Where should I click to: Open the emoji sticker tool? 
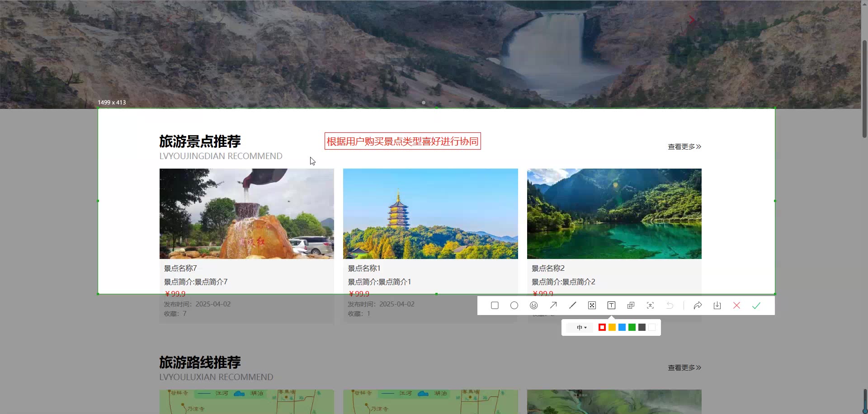(533, 306)
